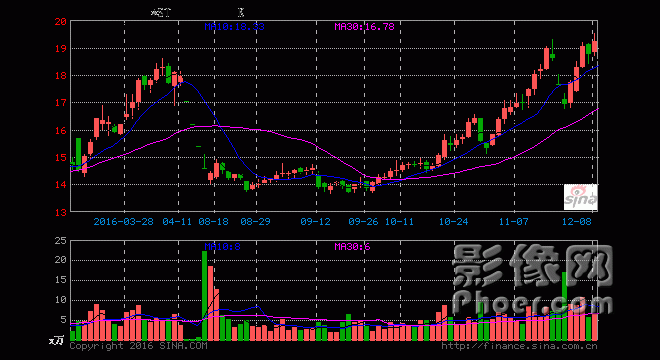Image resolution: width=660 pixels, height=360 pixels.
Task: Click the 12-08 date label
Action: point(577,222)
